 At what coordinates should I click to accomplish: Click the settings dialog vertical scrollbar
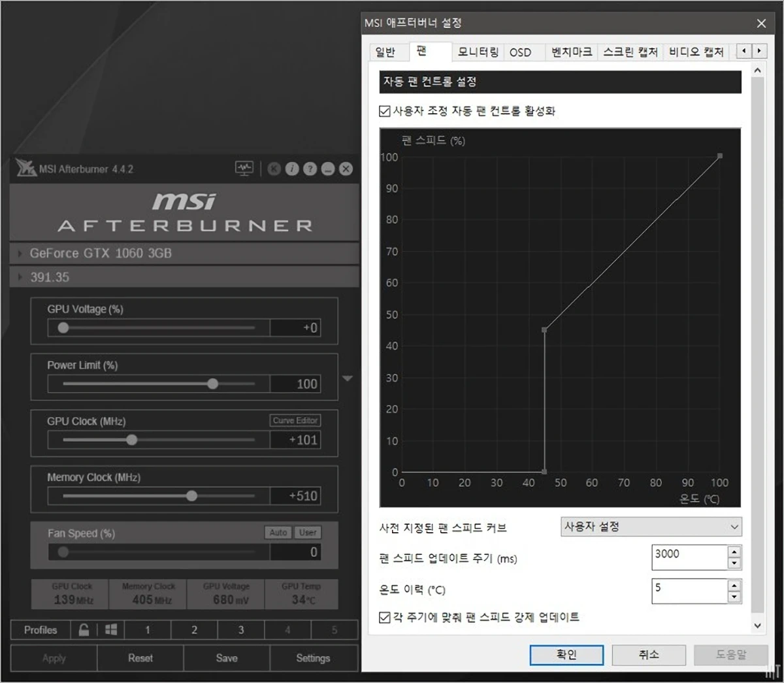tap(758, 346)
